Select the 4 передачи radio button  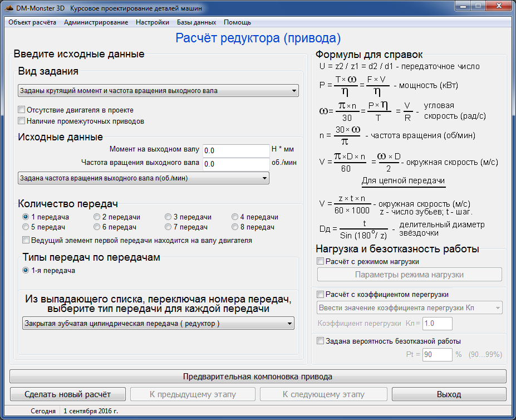pos(235,217)
